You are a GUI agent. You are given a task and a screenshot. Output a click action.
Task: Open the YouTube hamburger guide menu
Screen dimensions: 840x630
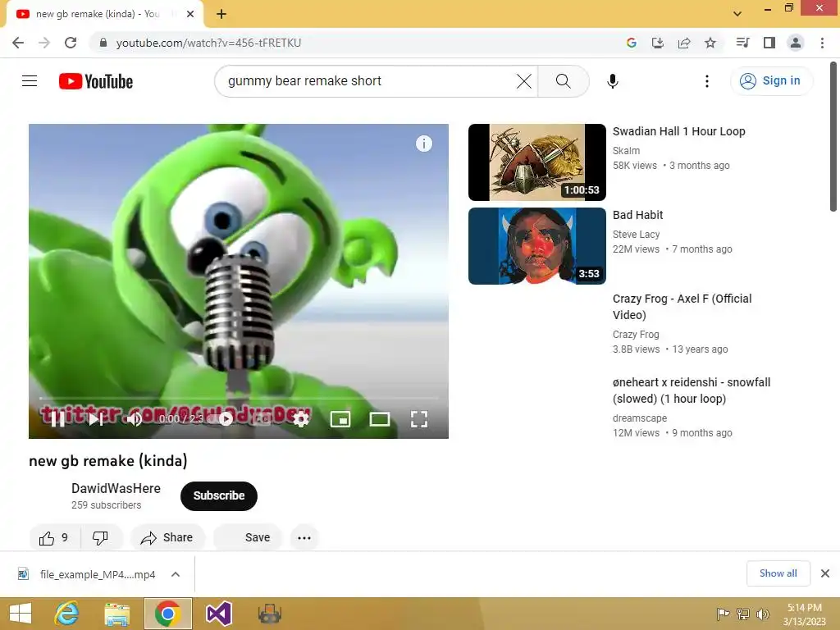click(x=30, y=81)
